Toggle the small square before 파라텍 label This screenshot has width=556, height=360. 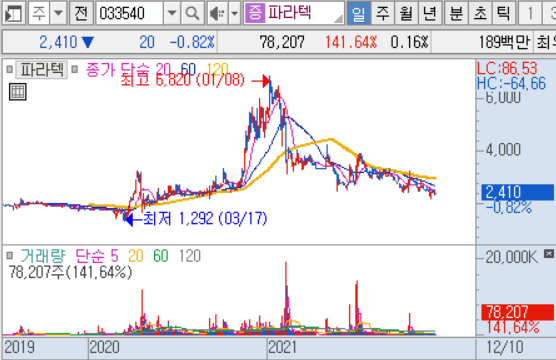(x=10, y=69)
